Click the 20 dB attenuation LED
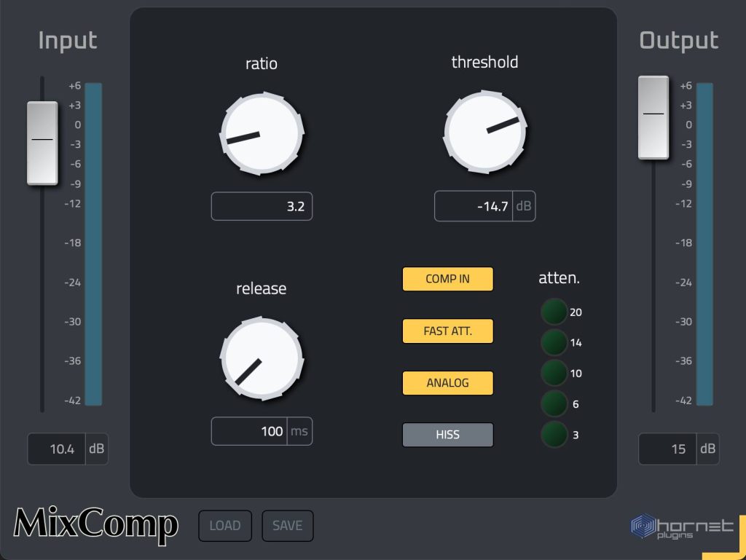746x560 pixels. [x=554, y=312]
